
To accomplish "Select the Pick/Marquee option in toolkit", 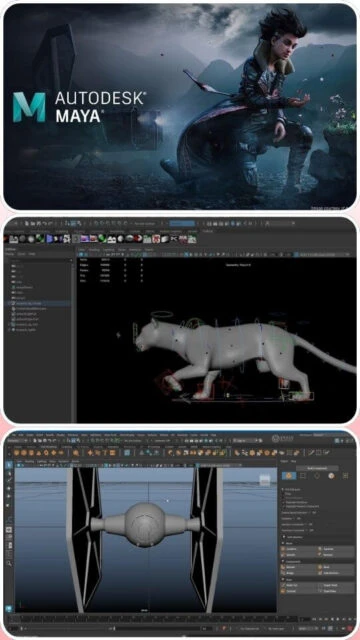I will click(292, 489).
